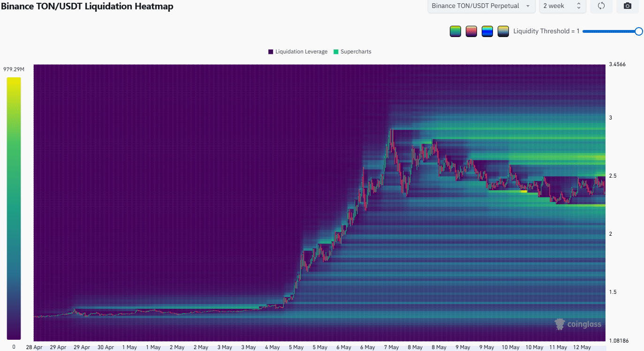644x351 pixels.
Task: Click the 4 May date axis label
Action: pyautogui.click(x=273, y=347)
